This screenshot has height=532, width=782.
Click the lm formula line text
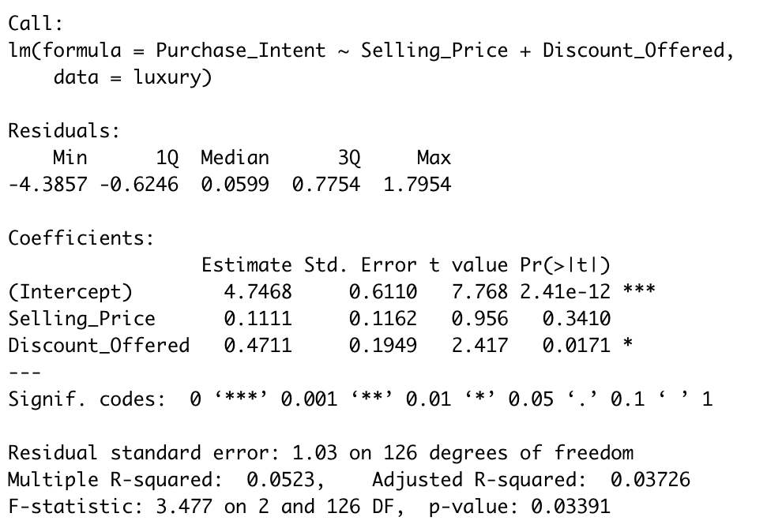point(371,51)
